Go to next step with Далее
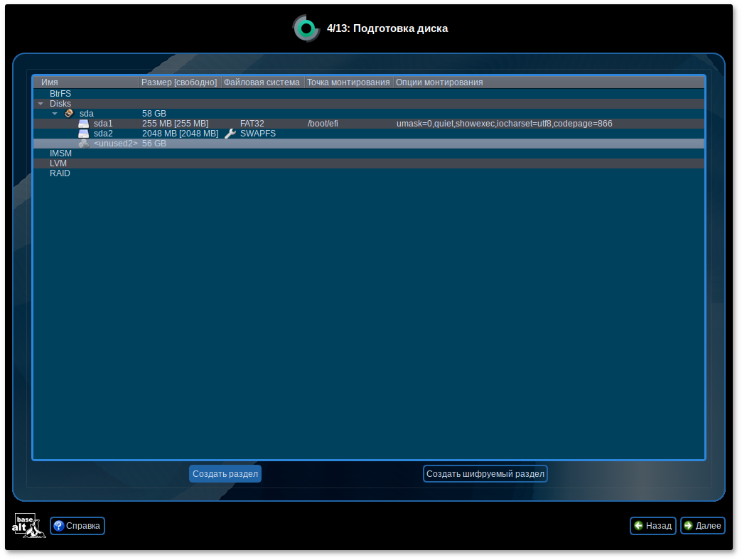The width and height of the screenshot is (742, 560). pos(702,526)
